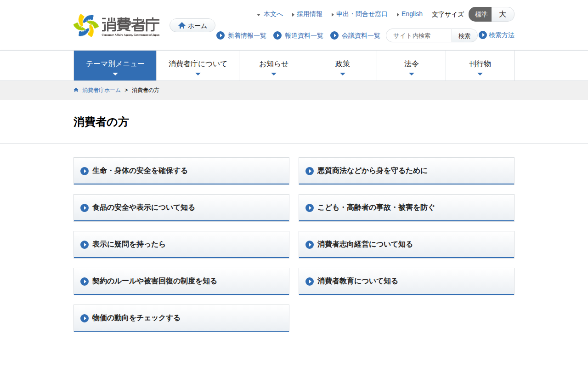The height and width of the screenshot is (368, 588).
Task: Open the 消費者庁について menu
Action: (x=198, y=66)
